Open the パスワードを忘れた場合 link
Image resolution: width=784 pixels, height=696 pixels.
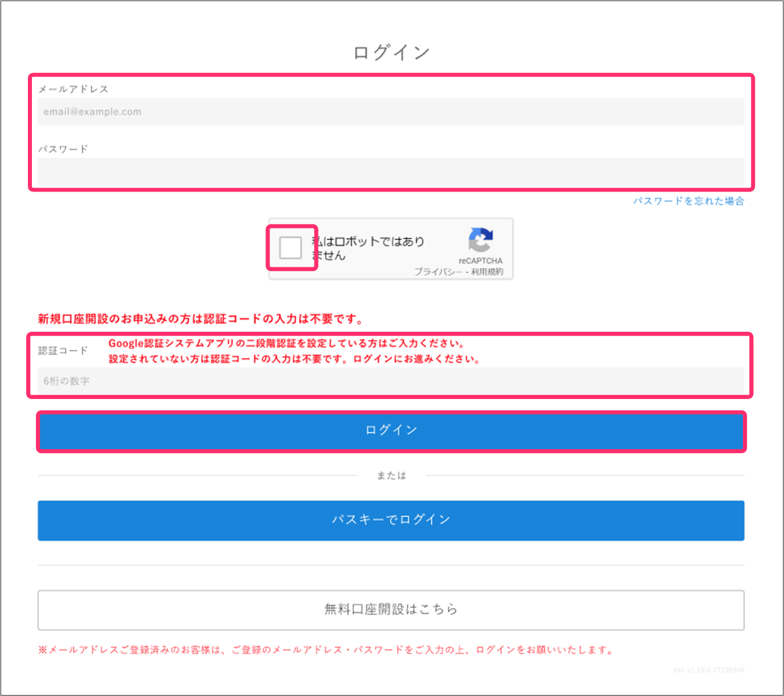pyautogui.click(x=688, y=201)
